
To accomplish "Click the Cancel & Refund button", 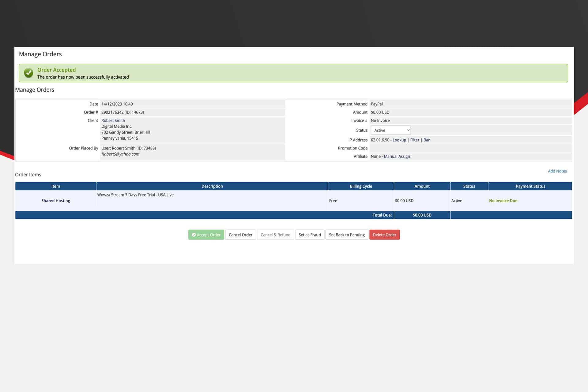I will (275, 235).
